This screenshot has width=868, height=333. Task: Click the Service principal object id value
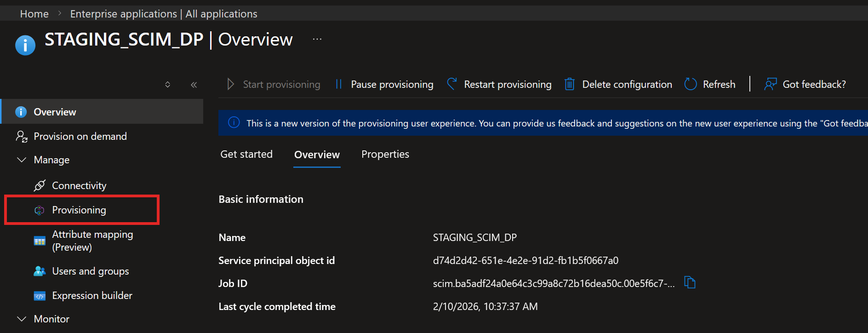(525, 260)
